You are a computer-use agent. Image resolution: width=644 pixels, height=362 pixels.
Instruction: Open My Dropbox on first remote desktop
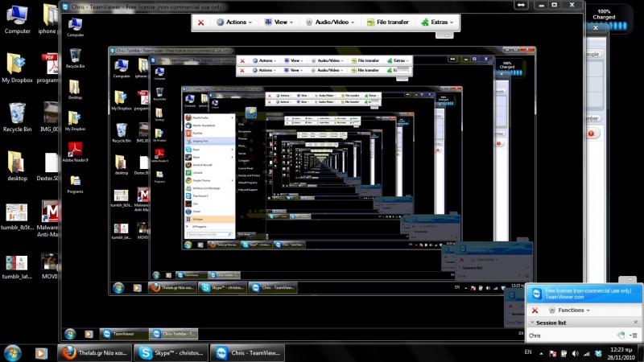point(75,121)
